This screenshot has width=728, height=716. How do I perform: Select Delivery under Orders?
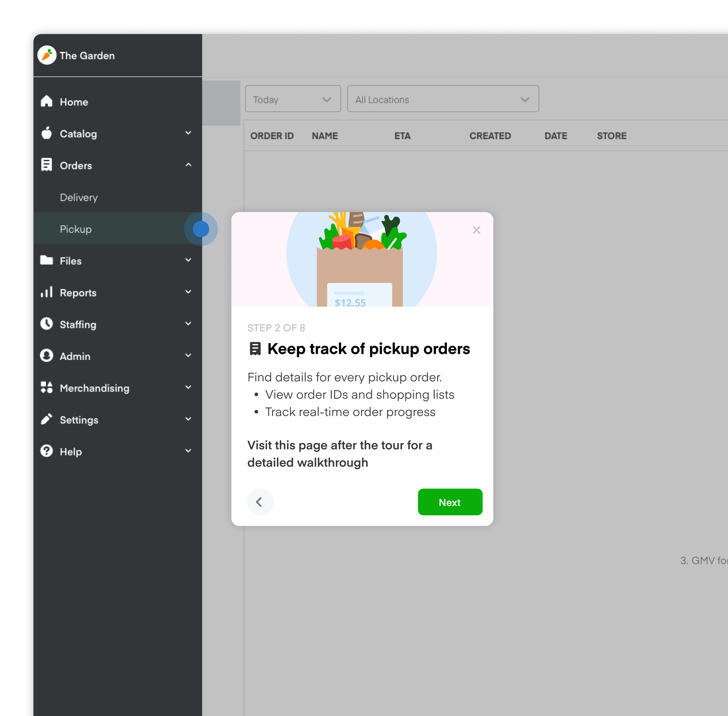pos(79,197)
